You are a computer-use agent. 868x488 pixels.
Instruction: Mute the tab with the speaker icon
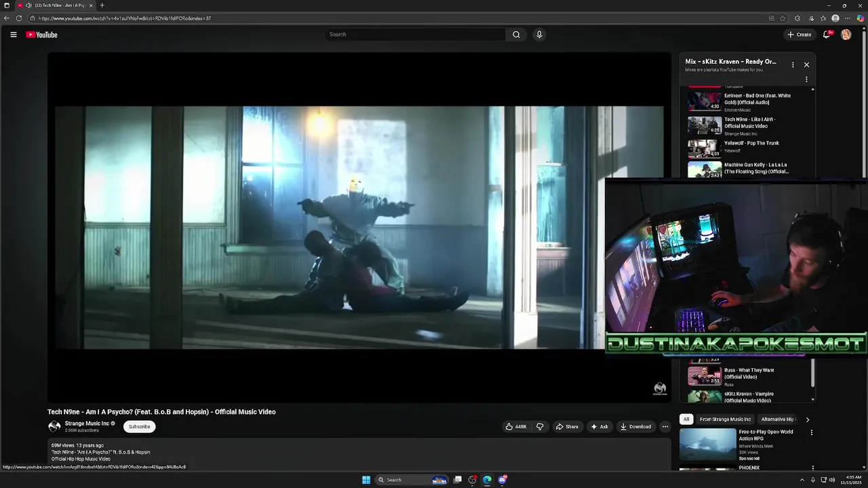28,5
